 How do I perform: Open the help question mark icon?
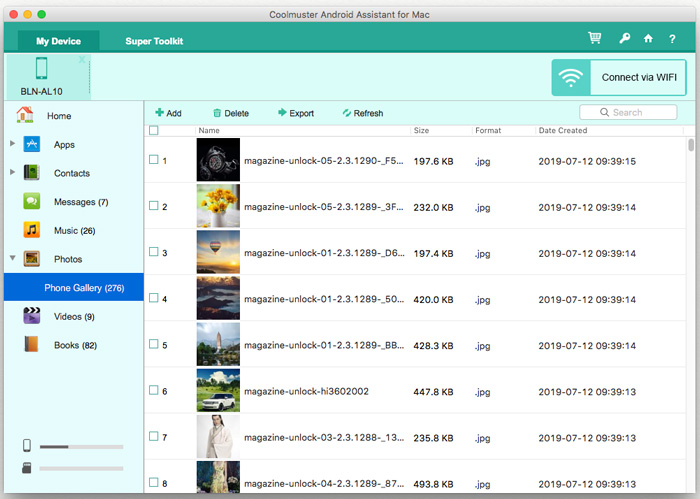672,39
